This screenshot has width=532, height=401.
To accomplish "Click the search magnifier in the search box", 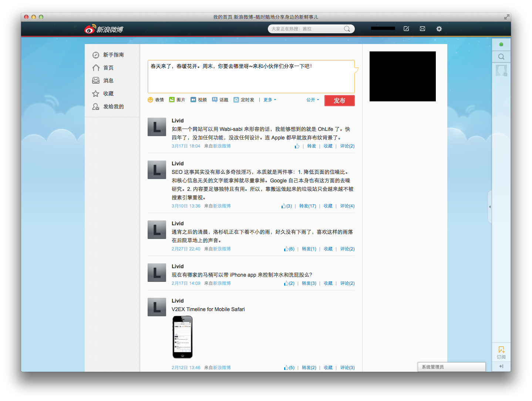I will pyautogui.click(x=347, y=29).
